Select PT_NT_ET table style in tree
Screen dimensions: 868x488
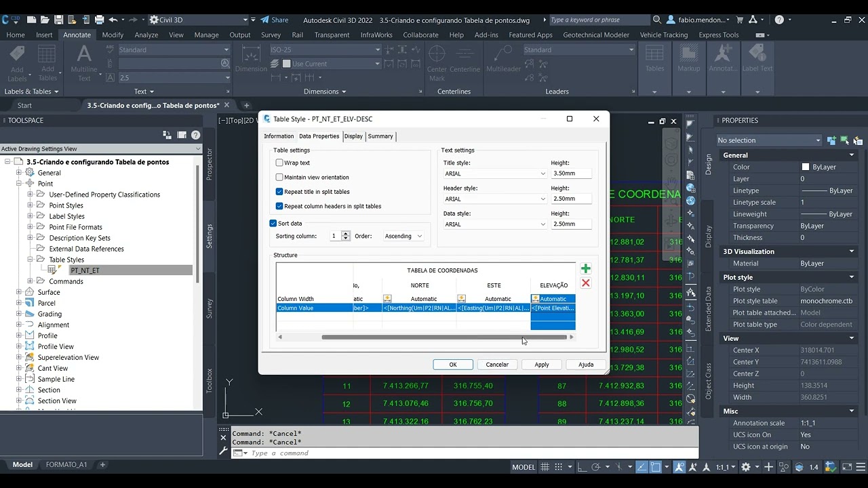[85, 270]
